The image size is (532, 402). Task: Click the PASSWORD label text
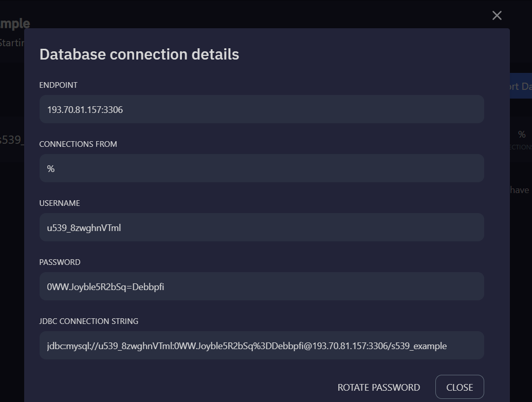[x=60, y=262]
